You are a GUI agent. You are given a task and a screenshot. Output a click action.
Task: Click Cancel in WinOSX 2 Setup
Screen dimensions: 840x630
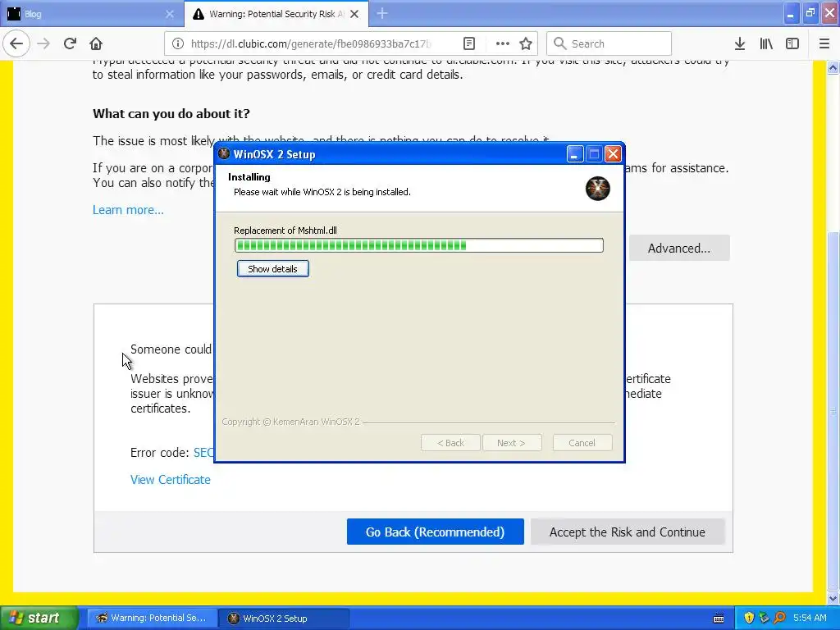(582, 443)
